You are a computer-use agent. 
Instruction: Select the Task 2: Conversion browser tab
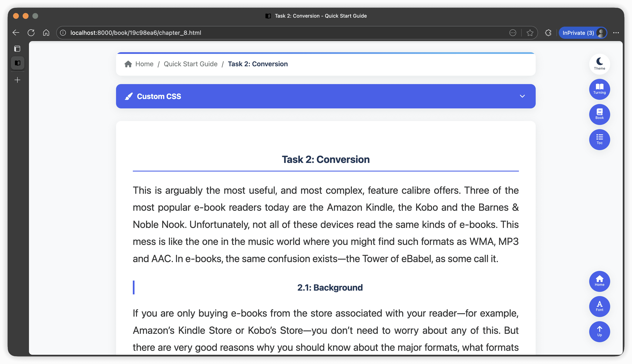point(316,16)
